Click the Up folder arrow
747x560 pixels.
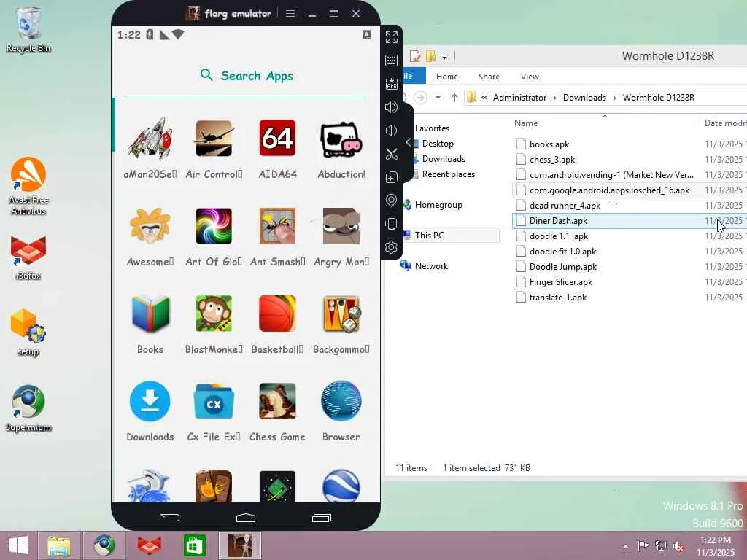[454, 98]
